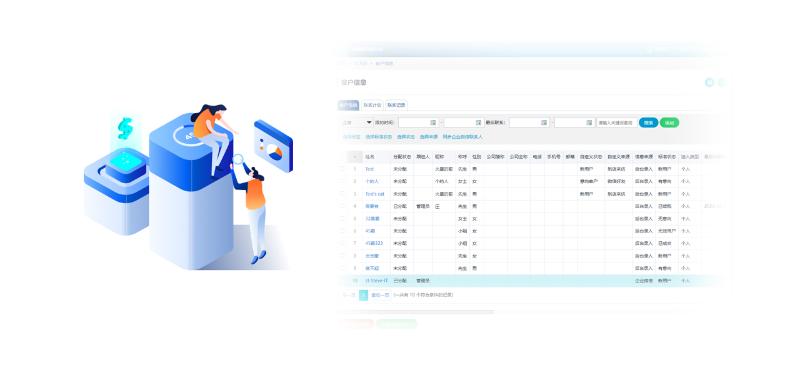Click the light green button below the table

[396, 323]
